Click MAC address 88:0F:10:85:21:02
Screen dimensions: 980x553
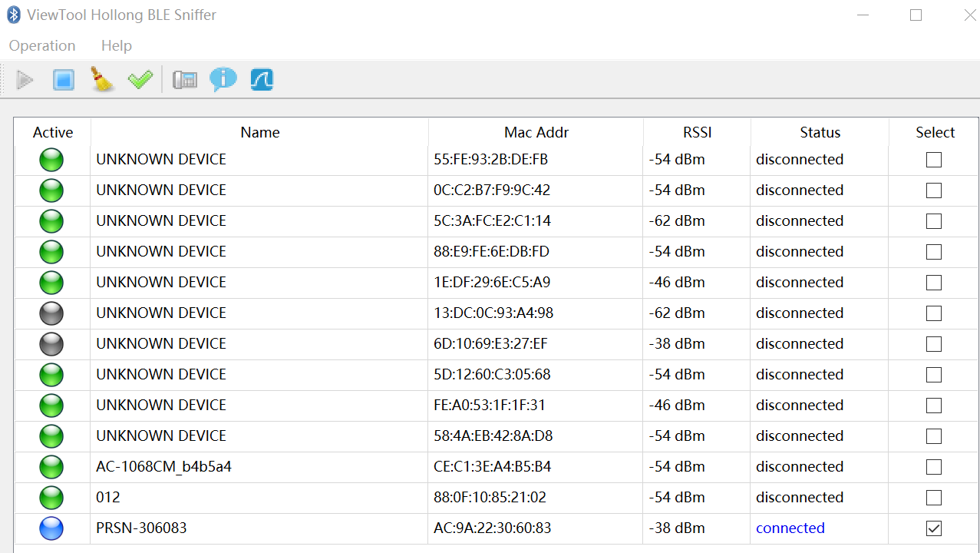[x=490, y=498]
